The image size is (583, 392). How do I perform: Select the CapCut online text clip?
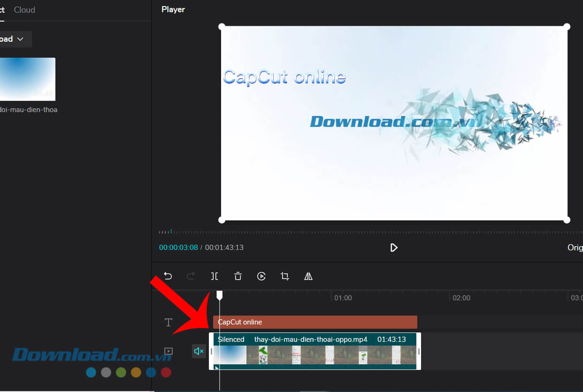click(x=315, y=322)
